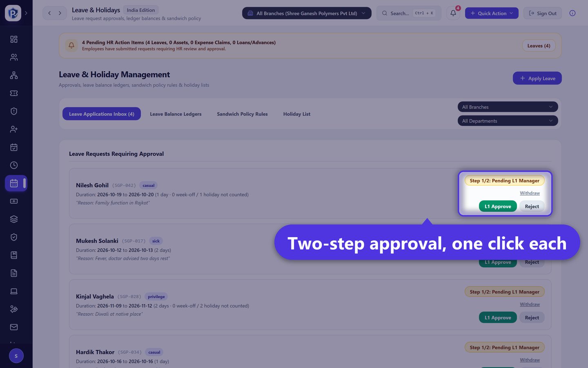Switch to Leave Balance Ledgers tab

coord(176,114)
